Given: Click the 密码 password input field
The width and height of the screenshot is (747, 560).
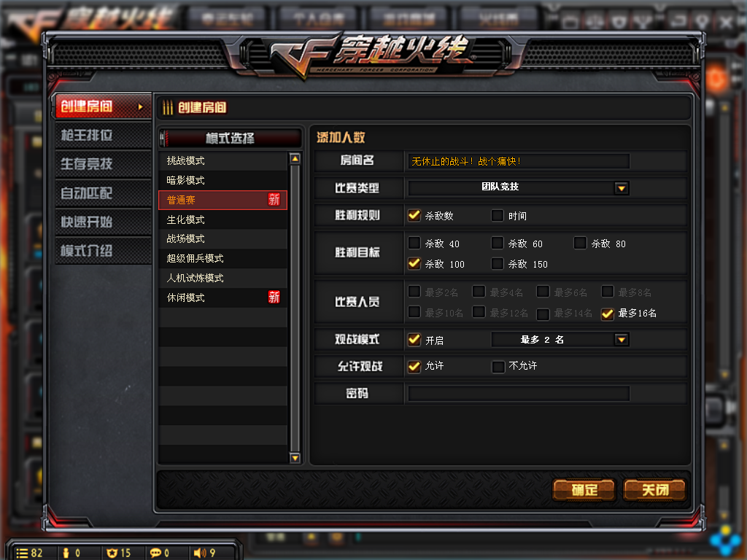Looking at the screenshot, I should click(x=519, y=393).
